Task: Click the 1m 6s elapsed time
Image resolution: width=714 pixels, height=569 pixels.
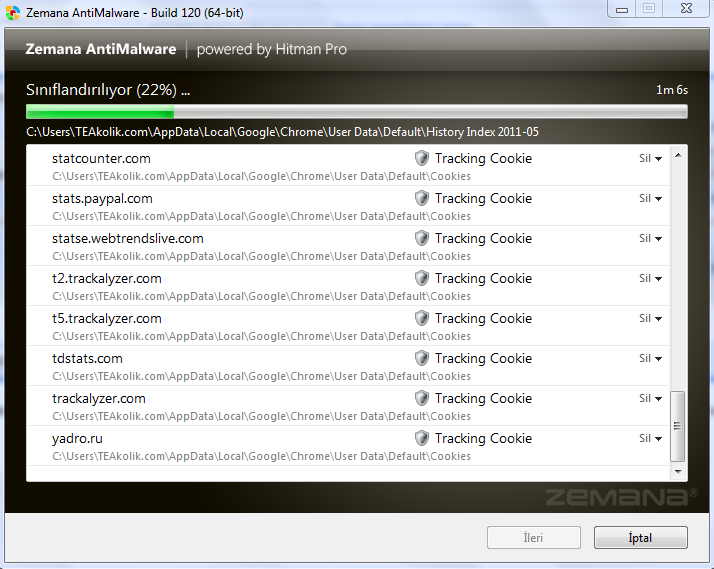Action: (672, 90)
